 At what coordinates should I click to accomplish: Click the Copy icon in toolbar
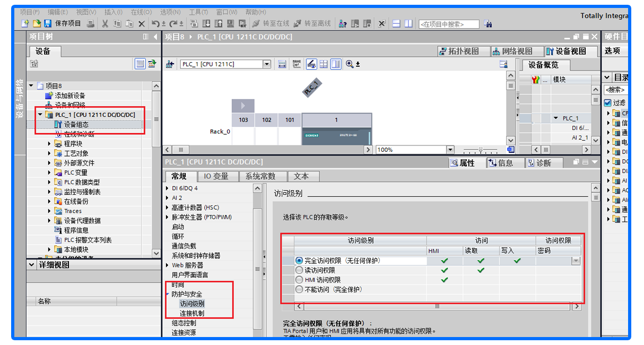pos(117,23)
